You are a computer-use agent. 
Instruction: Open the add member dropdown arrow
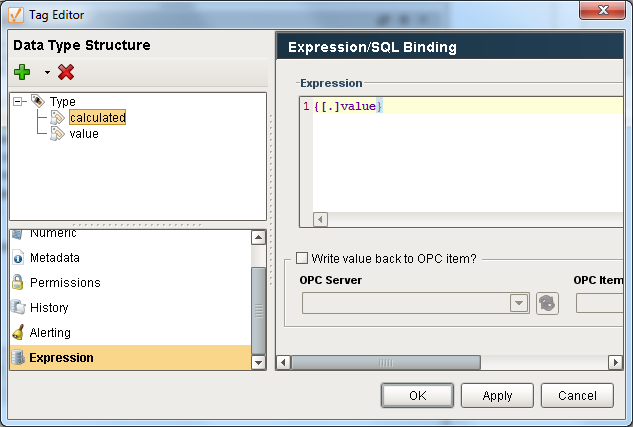point(46,73)
